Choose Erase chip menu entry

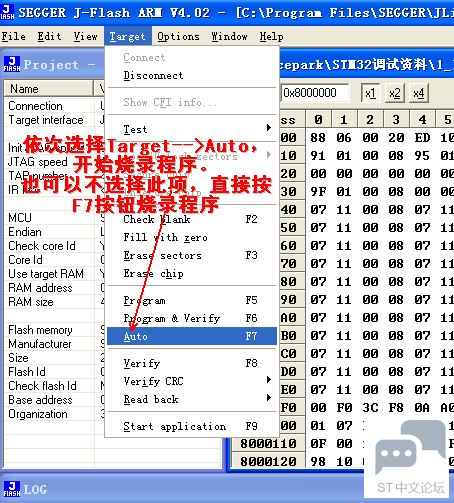[192, 273]
